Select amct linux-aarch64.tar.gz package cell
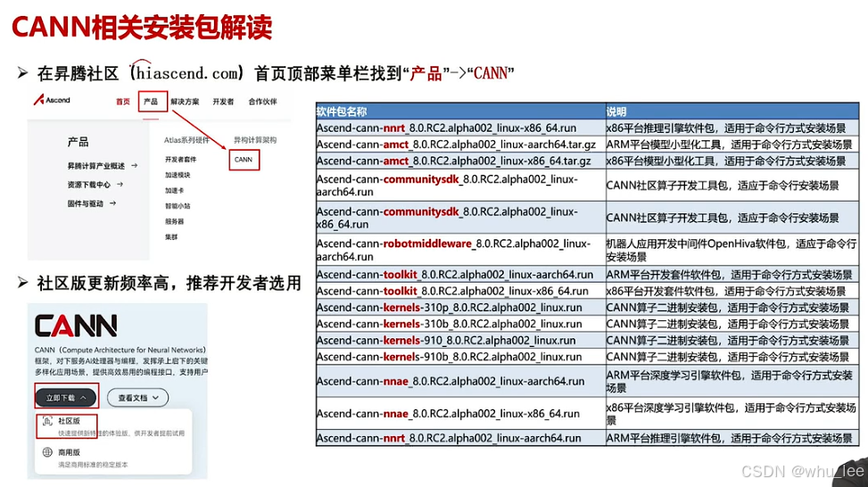Screen dimensions: 868x487 (460, 144)
